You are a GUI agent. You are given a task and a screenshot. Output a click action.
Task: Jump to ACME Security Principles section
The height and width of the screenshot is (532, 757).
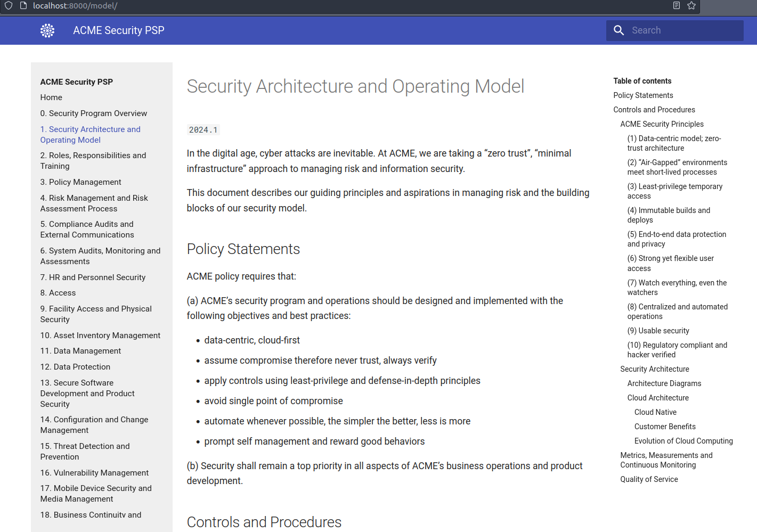[x=662, y=124]
